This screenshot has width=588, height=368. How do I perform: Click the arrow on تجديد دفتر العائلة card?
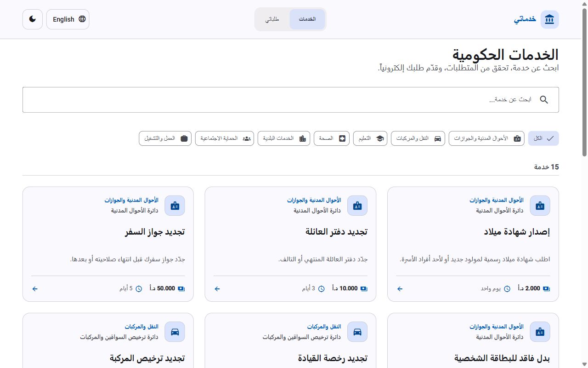tap(217, 289)
